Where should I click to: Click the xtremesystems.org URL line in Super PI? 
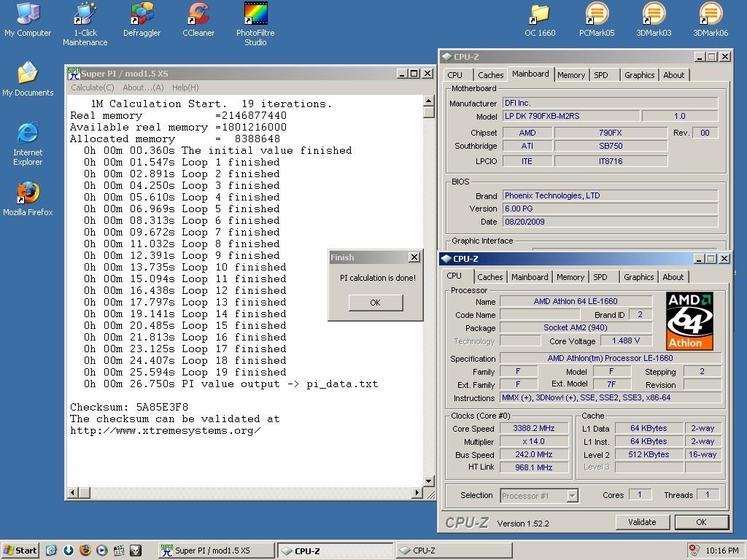[166, 430]
